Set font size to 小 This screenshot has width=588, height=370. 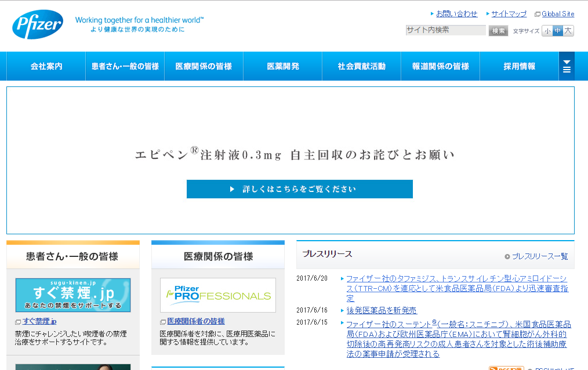click(547, 31)
